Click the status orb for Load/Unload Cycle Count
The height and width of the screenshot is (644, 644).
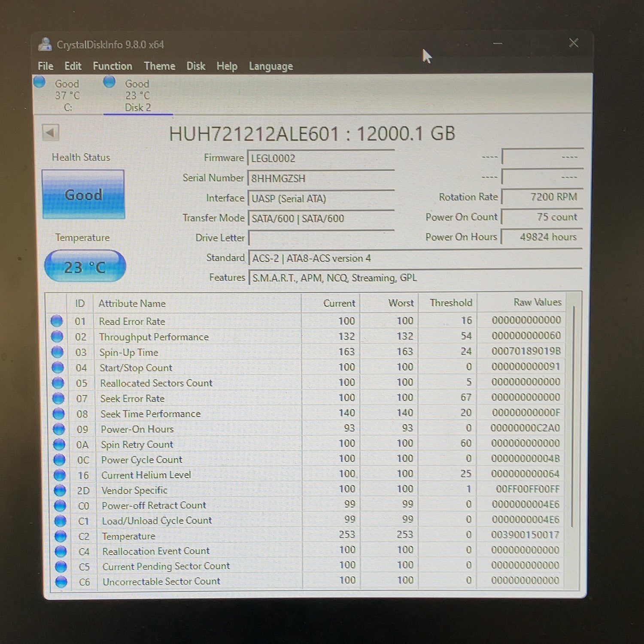pyautogui.click(x=60, y=521)
